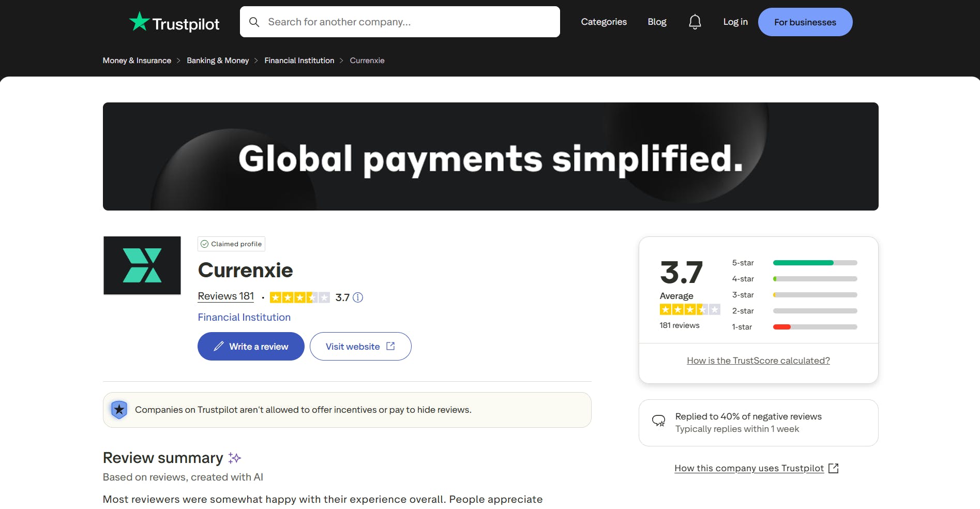Click the notification bell icon
980x509 pixels.
click(x=695, y=22)
